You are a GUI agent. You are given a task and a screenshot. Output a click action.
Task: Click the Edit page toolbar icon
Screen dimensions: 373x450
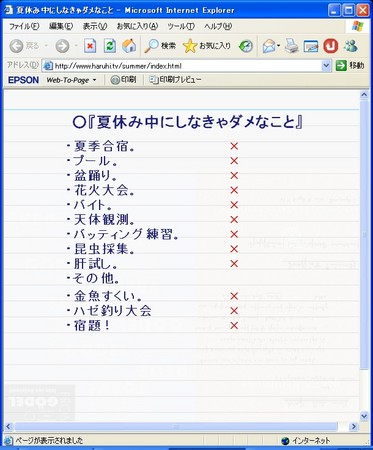(x=311, y=46)
